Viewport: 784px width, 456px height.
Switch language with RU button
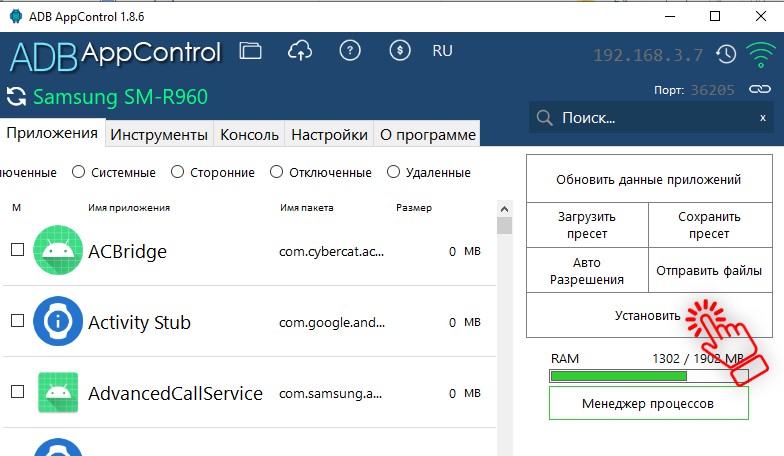(442, 51)
